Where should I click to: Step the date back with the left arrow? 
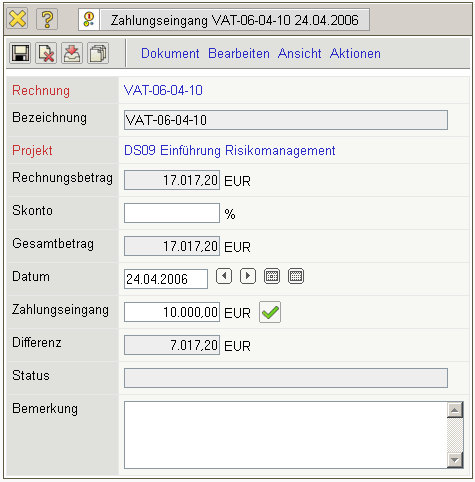[224, 276]
